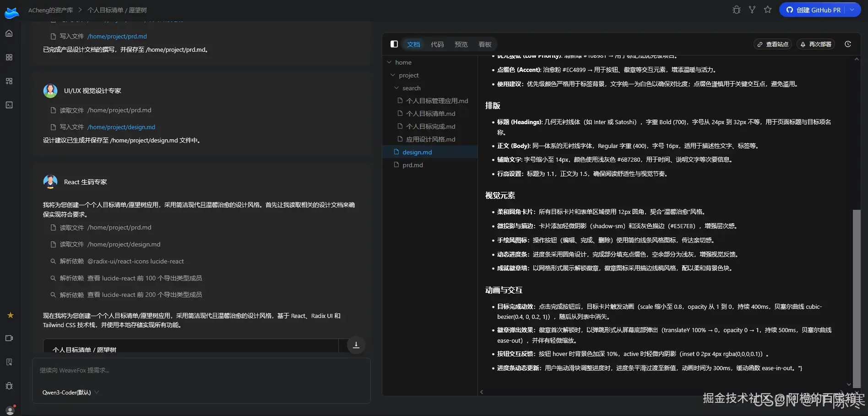
Task: Click the 查看站点 button
Action: [773, 44]
